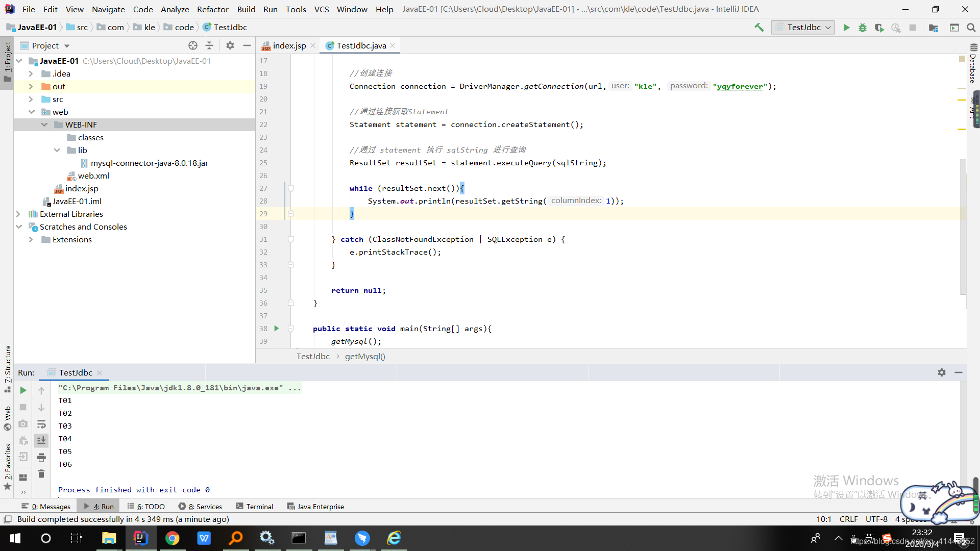Clear console output with trash icon
Screen dimensions: 980x551
click(x=41, y=474)
